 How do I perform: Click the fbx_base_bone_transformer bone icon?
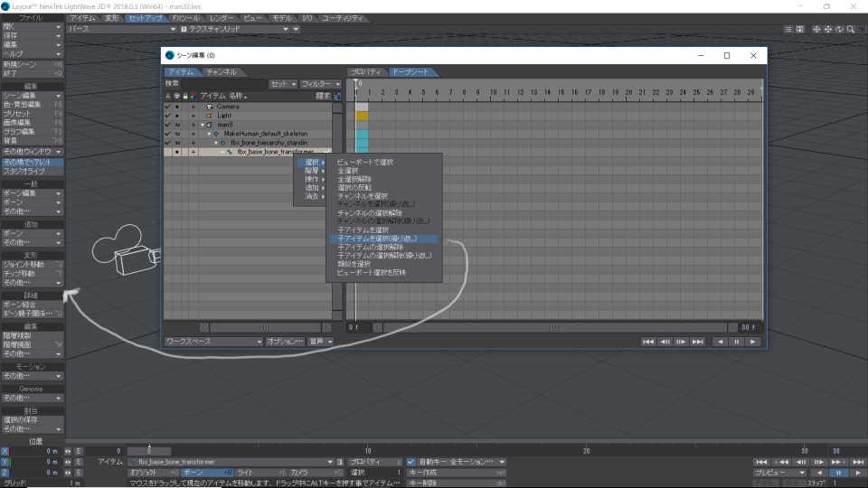tap(230, 152)
